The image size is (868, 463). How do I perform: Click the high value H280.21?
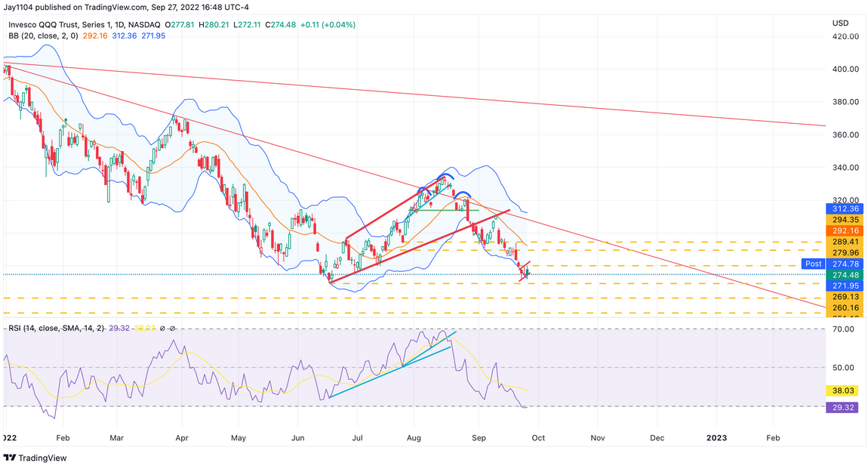(214, 25)
